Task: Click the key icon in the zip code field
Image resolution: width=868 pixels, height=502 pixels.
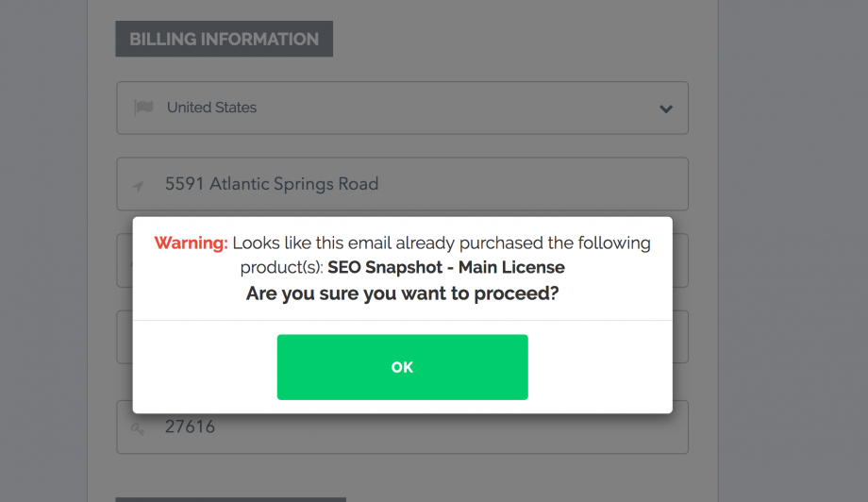Action: [x=139, y=428]
